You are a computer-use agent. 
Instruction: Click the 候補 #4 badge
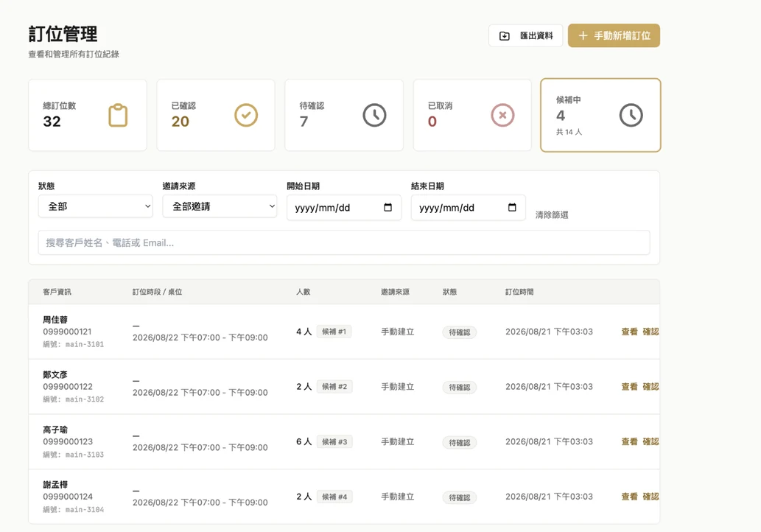click(334, 497)
